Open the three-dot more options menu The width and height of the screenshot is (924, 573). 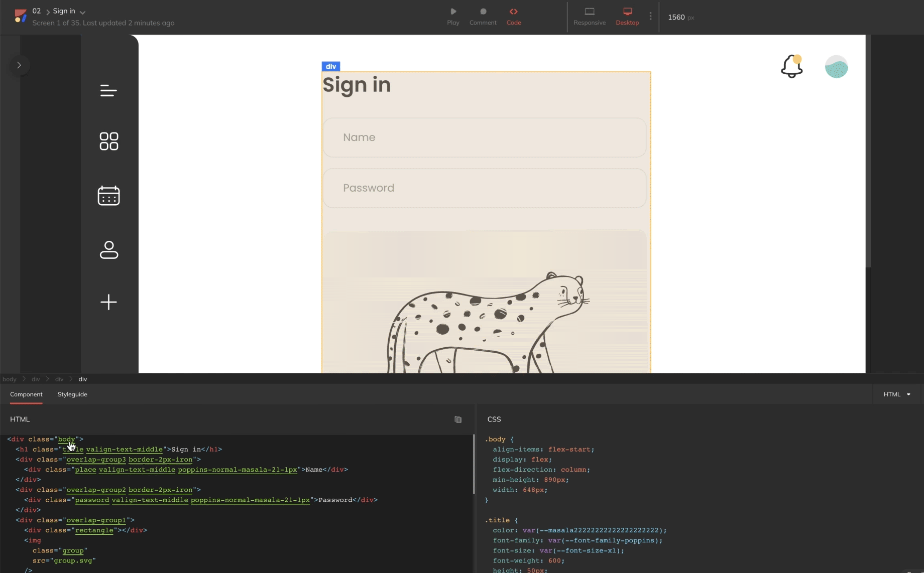tap(650, 17)
